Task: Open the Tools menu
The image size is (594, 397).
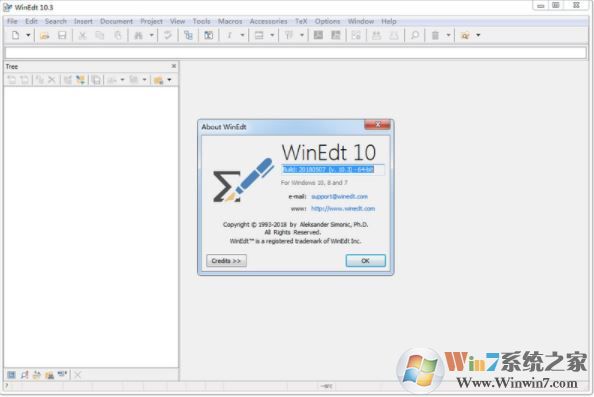Action: (201, 21)
